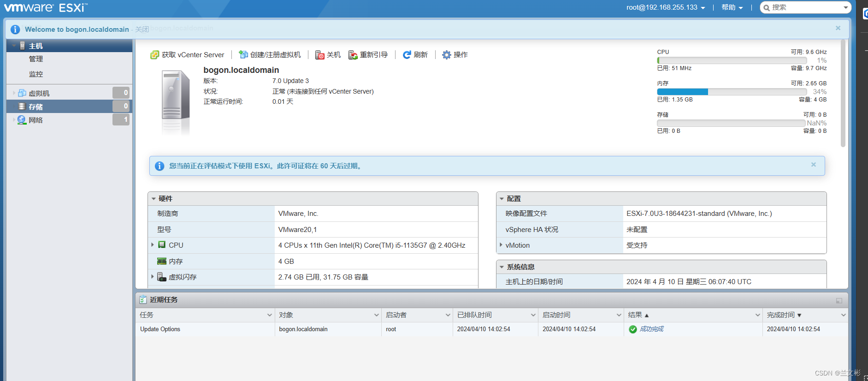Open the 对象 column dropdown
The image size is (868, 381).
tap(376, 315)
